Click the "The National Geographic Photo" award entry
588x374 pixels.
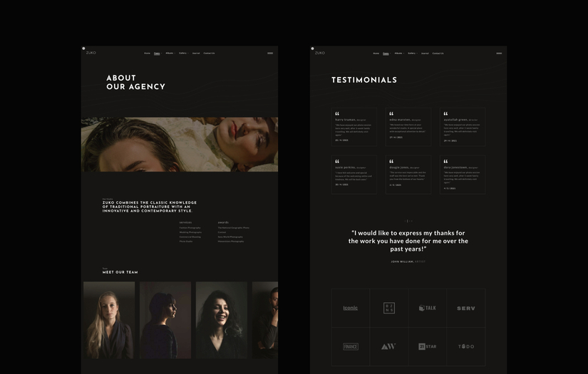pos(233,228)
